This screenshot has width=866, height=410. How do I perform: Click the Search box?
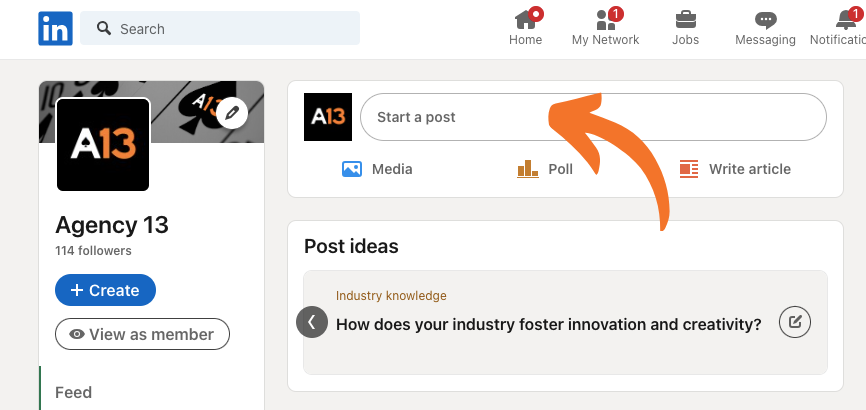click(x=220, y=28)
